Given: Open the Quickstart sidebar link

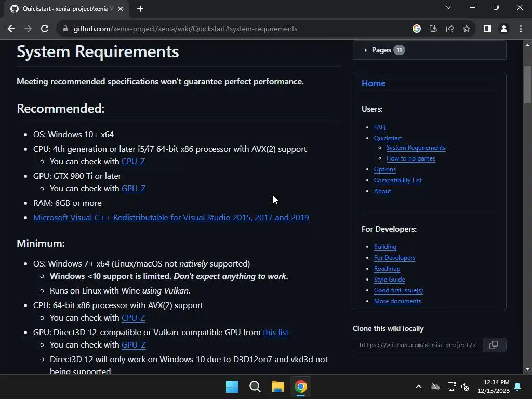Looking at the screenshot, I should click(388, 138).
